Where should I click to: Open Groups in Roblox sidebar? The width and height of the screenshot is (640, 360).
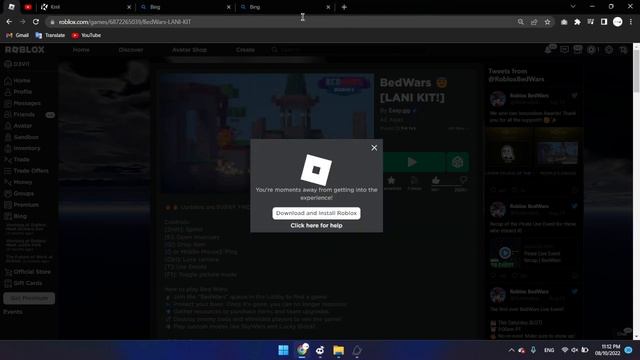tap(19, 193)
